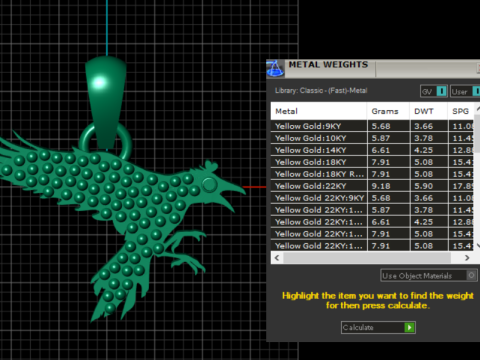
Task: Click the Calculate button
Action: pos(378,327)
